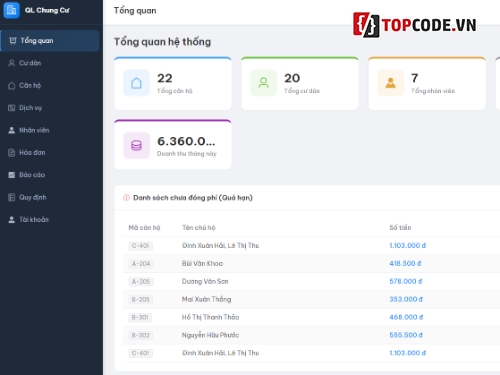This screenshot has height=375, width=500.
Task: Click the 22 Tổng căn hộ card
Action: [x=173, y=83]
